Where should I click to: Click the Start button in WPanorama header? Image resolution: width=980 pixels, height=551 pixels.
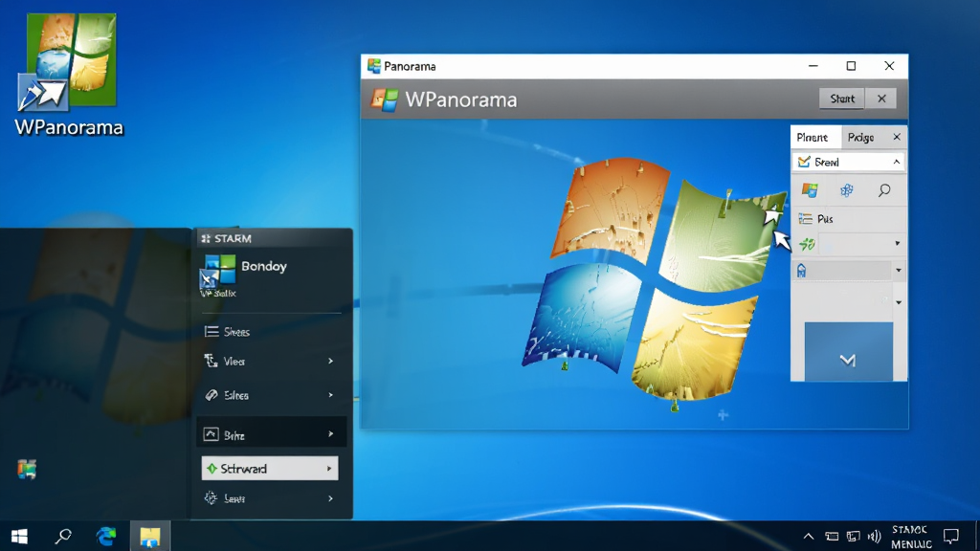point(841,99)
